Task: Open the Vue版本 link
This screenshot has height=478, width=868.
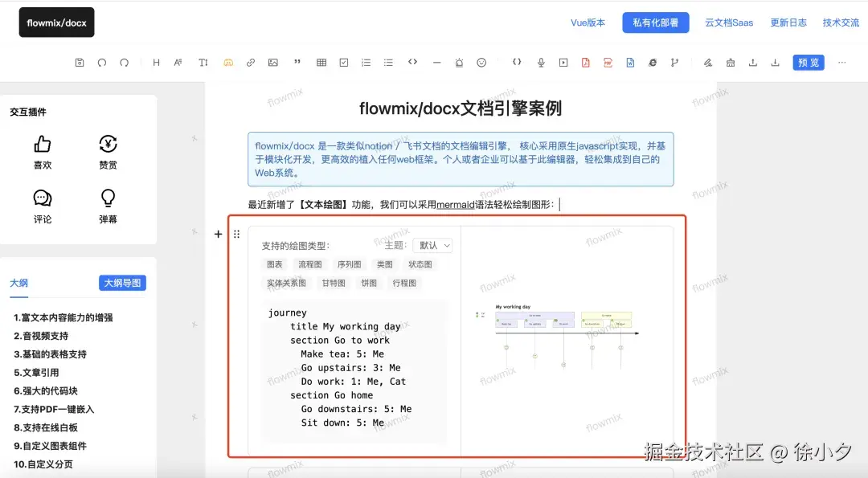Action: (x=588, y=22)
